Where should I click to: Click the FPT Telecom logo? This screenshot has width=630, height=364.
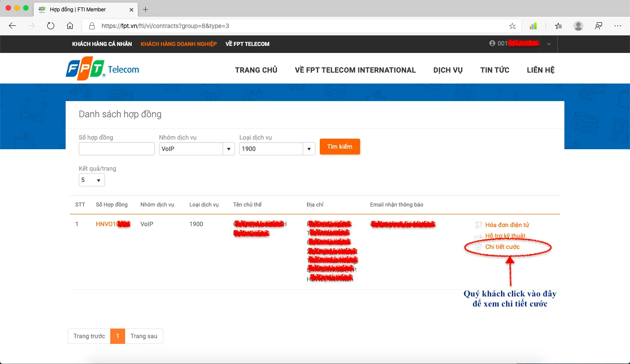pyautogui.click(x=102, y=68)
